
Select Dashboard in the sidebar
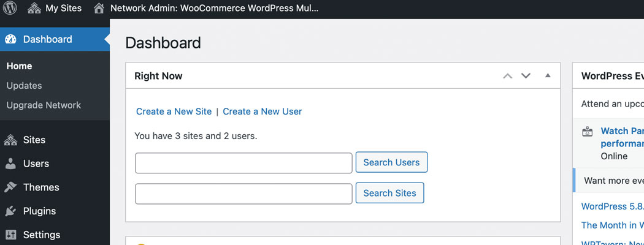[x=55, y=39]
